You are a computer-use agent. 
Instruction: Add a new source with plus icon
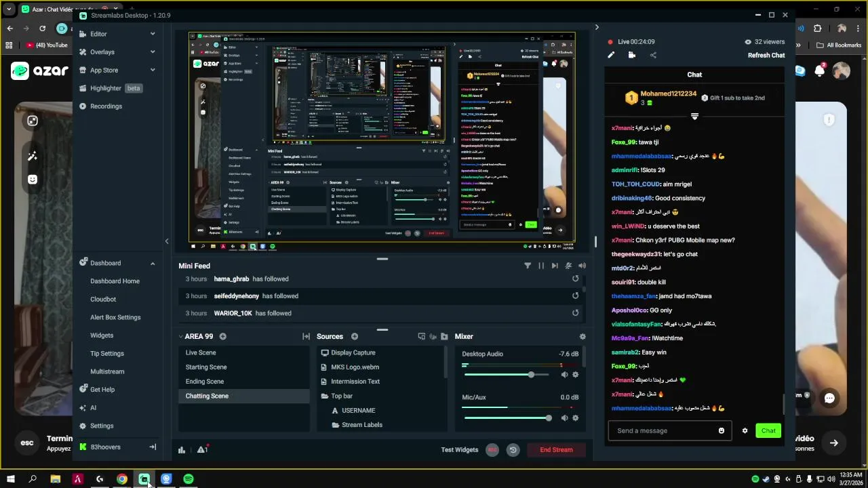click(x=355, y=336)
